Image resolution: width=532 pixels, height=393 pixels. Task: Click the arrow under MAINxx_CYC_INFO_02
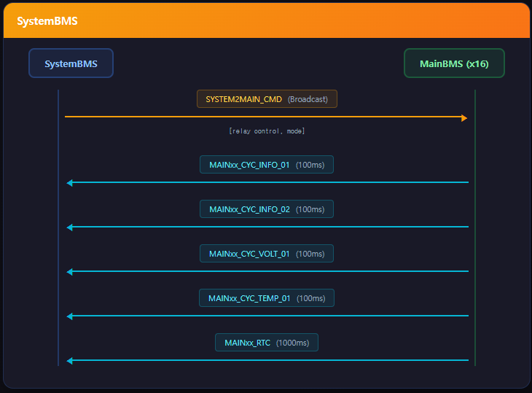pos(267,227)
